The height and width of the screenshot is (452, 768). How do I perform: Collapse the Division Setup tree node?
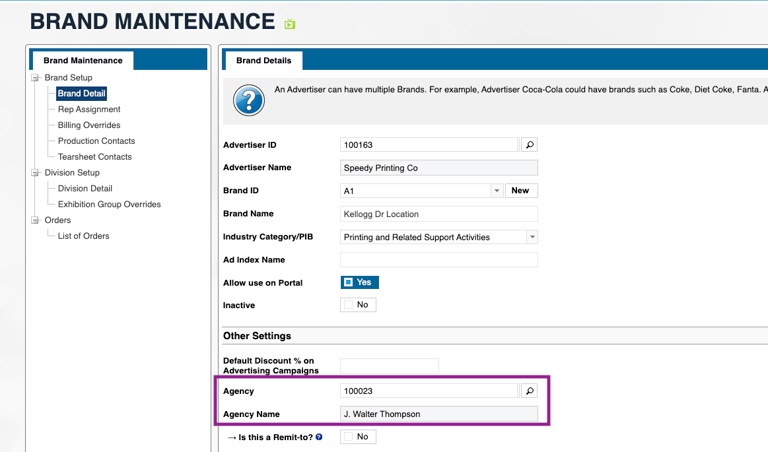36,173
